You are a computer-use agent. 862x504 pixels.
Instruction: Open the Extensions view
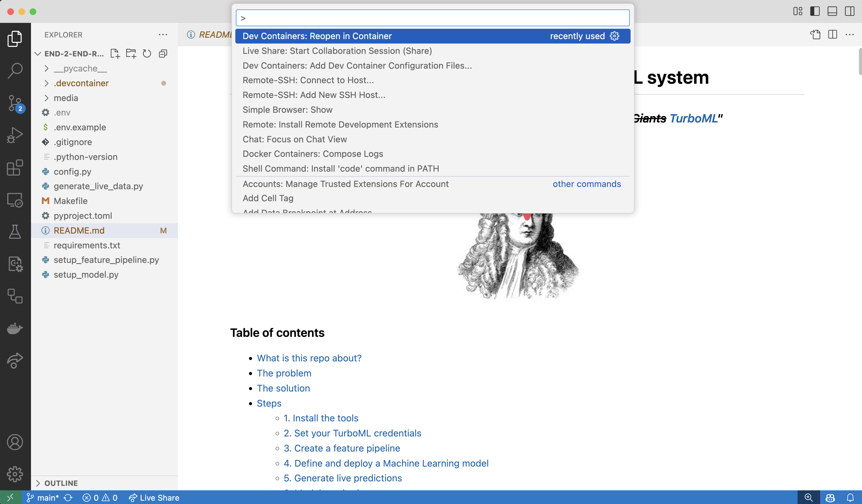coord(15,167)
